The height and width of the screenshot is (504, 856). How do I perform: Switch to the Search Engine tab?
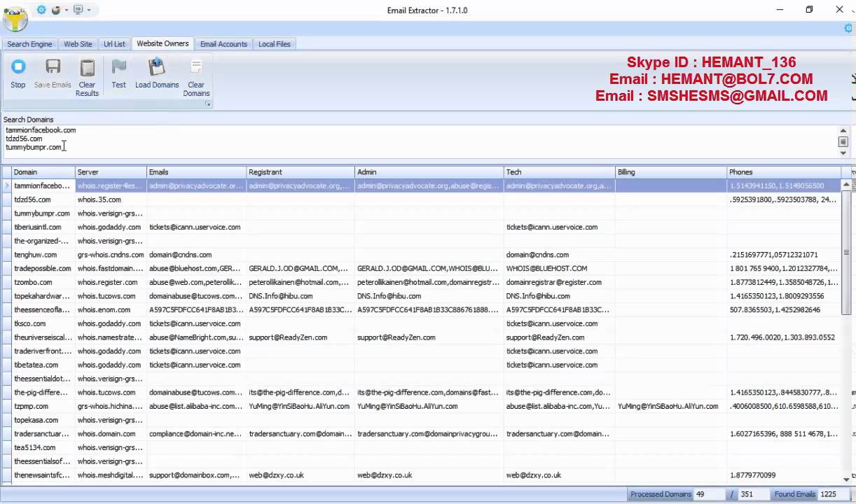click(29, 44)
